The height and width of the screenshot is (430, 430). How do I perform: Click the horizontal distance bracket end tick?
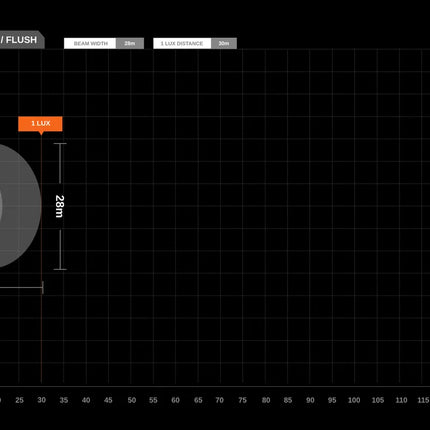43,288
